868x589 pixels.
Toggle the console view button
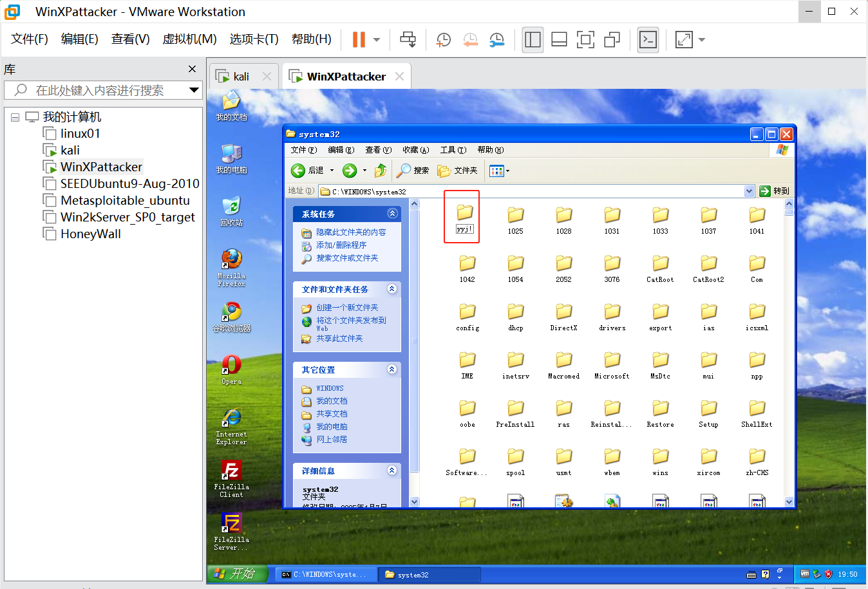pyautogui.click(x=648, y=39)
